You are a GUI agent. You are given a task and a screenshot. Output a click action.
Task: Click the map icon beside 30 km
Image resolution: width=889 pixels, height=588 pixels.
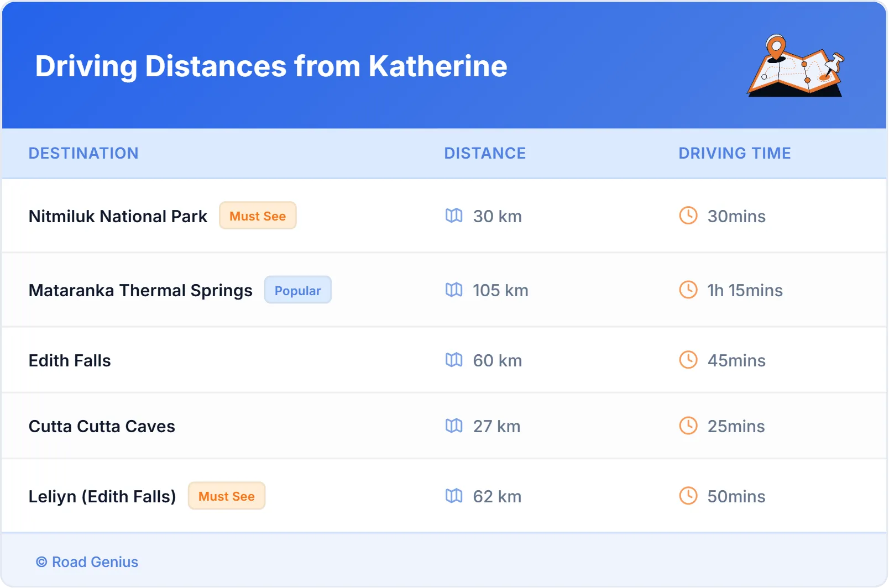click(x=454, y=216)
